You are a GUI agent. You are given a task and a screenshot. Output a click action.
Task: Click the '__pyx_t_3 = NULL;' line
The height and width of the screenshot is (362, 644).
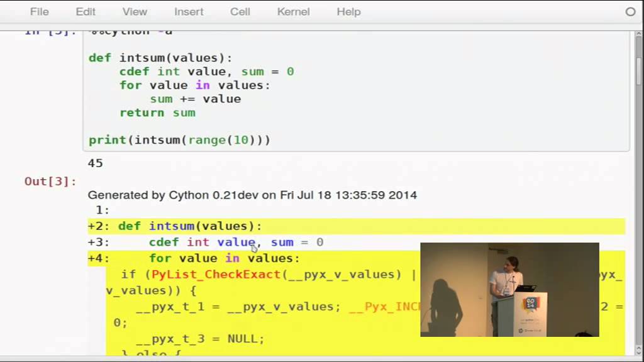click(201, 339)
